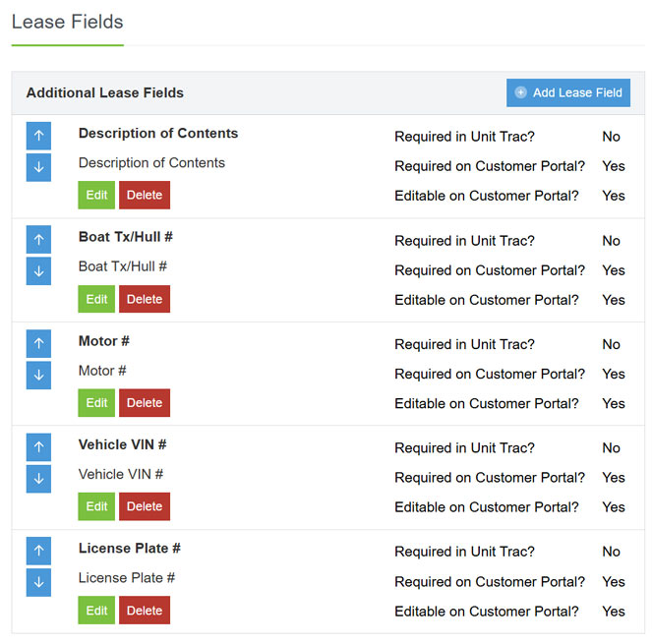This screenshot has height=644, width=652.
Task: Delete the Boat Tx/Hull # field
Action: coord(145,299)
